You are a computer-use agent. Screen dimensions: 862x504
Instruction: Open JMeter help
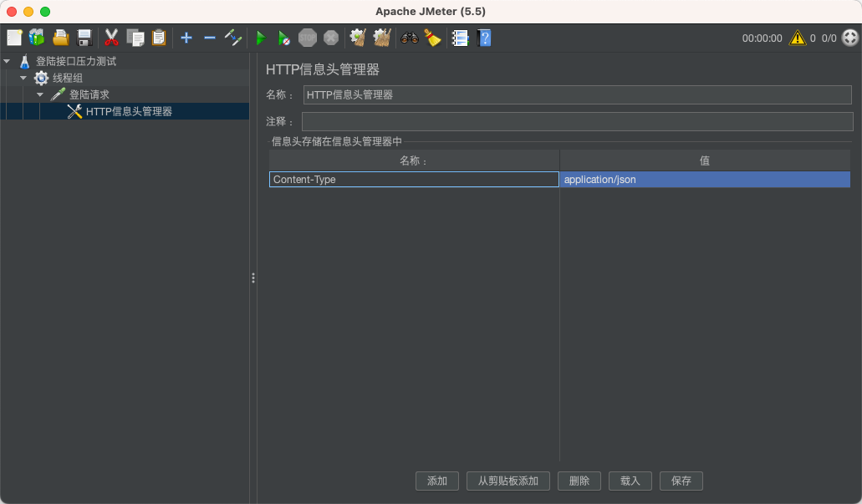(484, 37)
